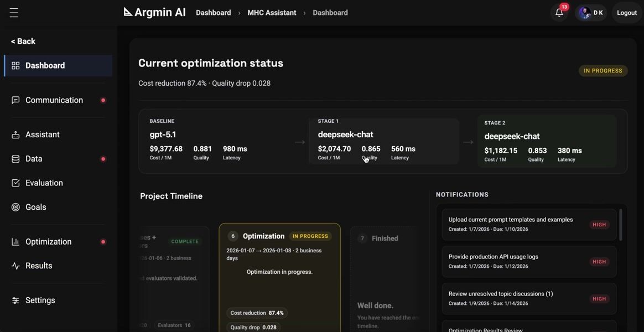644x332 pixels.
Task: Open the D K user profile menu
Action: [x=591, y=13]
